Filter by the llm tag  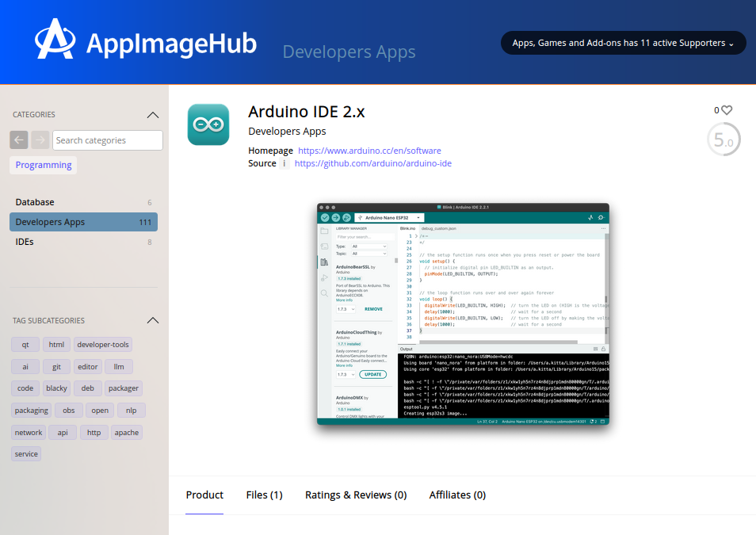tap(119, 367)
